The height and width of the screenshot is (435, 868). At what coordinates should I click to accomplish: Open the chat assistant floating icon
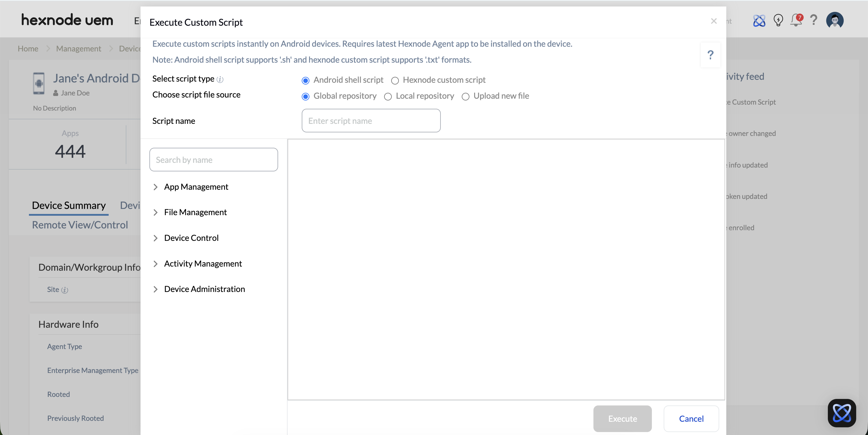point(841,413)
